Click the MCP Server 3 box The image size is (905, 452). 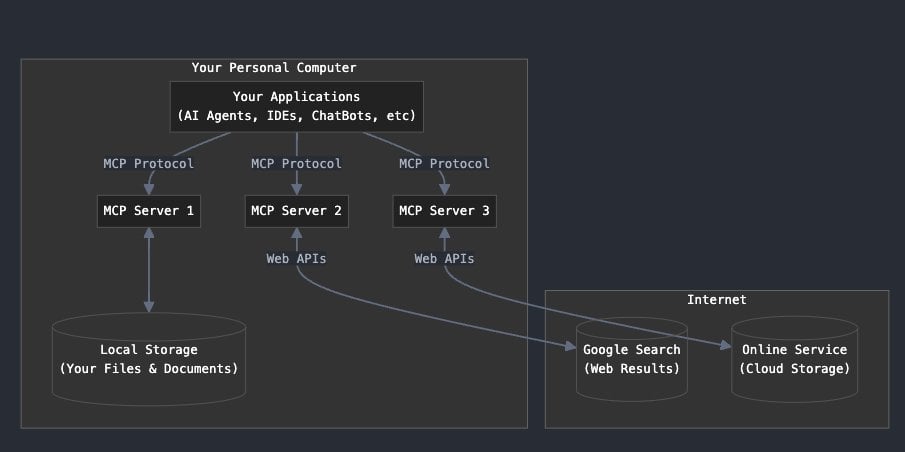click(444, 211)
